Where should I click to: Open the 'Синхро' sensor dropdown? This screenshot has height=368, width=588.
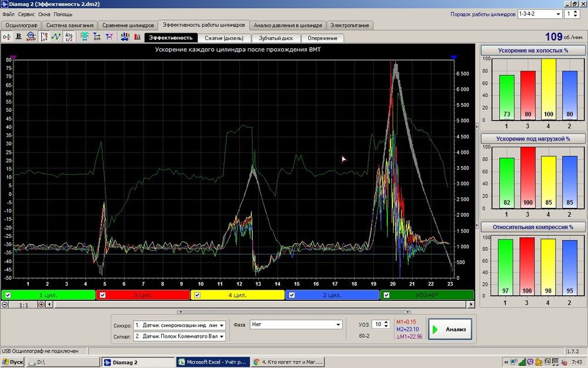[179, 325]
